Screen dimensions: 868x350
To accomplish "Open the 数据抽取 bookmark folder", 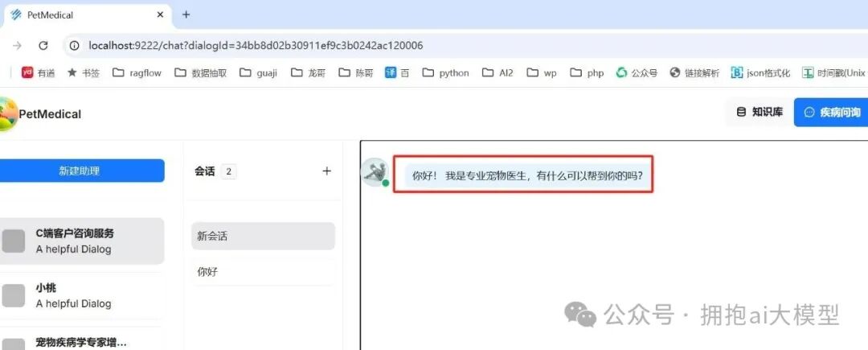I will (200, 72).
